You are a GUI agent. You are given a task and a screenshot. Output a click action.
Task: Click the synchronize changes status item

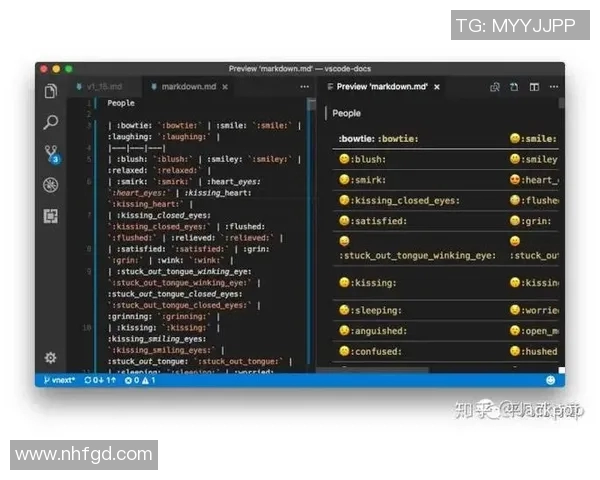(x=101, y=380)
